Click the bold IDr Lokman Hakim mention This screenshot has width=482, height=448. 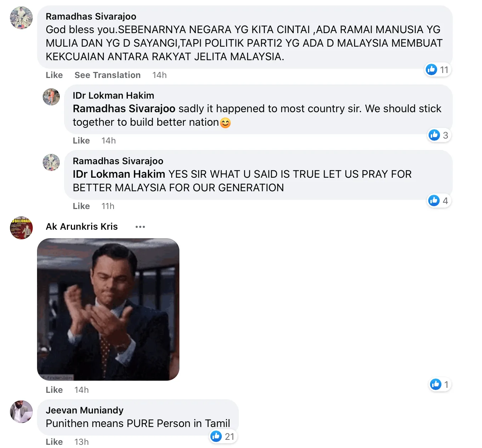click(119, 174)
